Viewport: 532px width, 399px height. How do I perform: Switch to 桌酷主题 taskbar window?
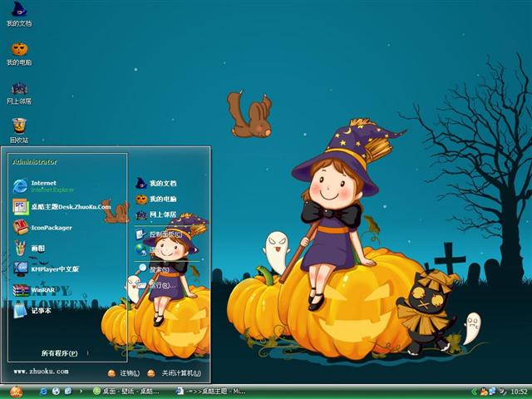(x=211, y=392)
